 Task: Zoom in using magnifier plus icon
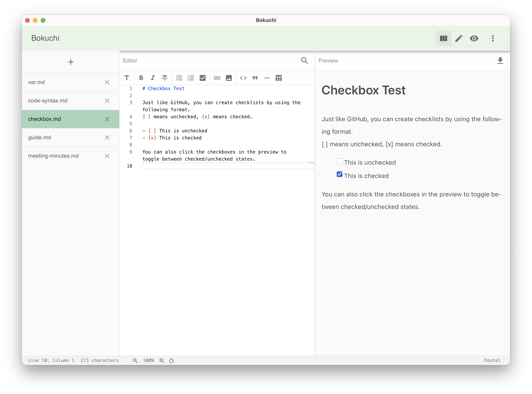pyautogui.click(x=162, y=360)
